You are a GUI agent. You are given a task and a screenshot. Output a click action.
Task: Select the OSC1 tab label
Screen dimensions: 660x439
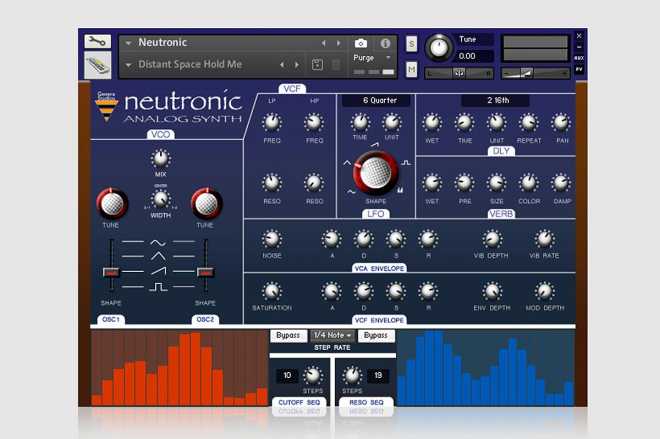tap(110, 320)
